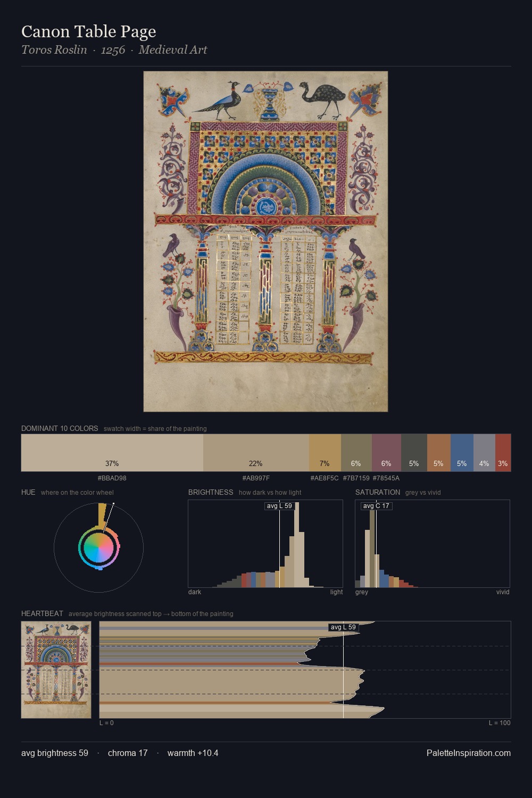Click the 22% swatch #AB997F

click(x=256, y=453)
